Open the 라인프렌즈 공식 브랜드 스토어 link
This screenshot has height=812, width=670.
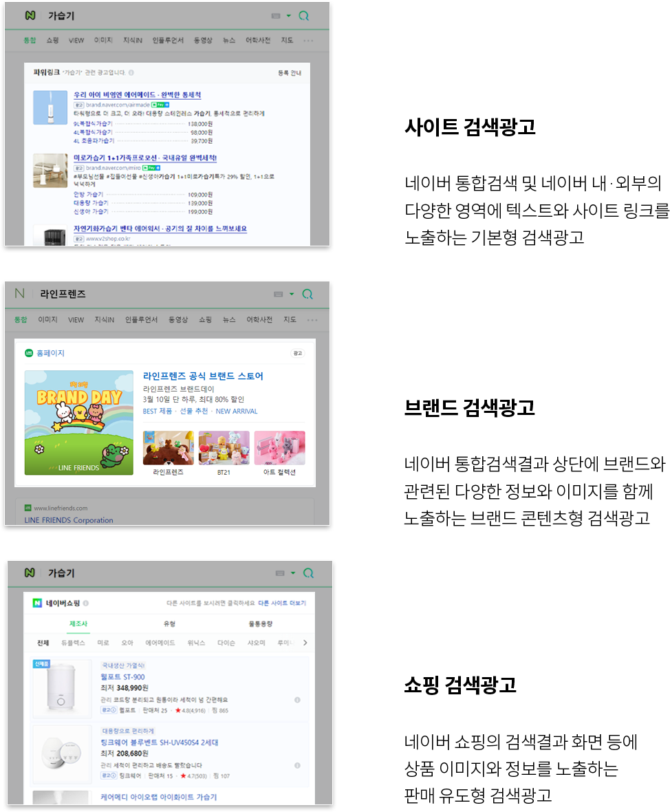coord(203,376)
